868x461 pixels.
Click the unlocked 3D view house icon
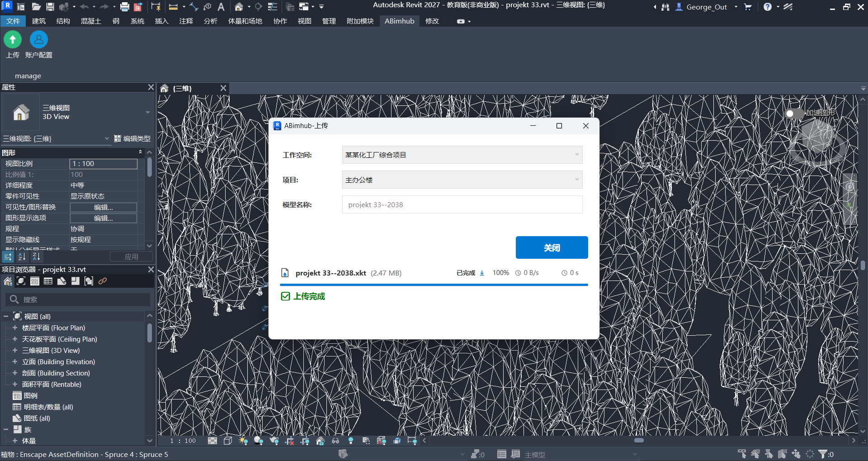pos(320,441)
